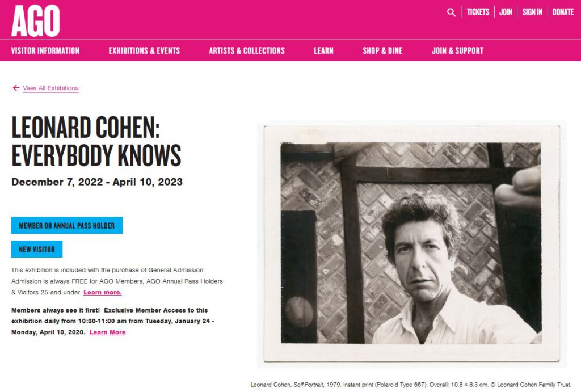Expand the Artists & Collections menu
581x392 pixels.
point(247,50)
